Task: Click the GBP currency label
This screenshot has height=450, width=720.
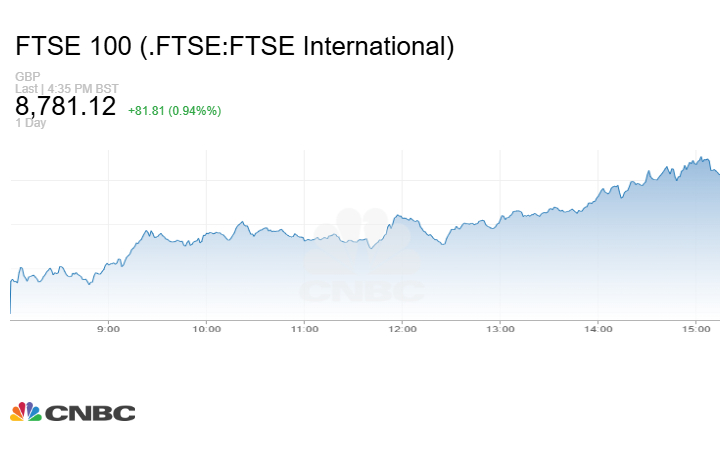Action: click(x=27, y=77)
